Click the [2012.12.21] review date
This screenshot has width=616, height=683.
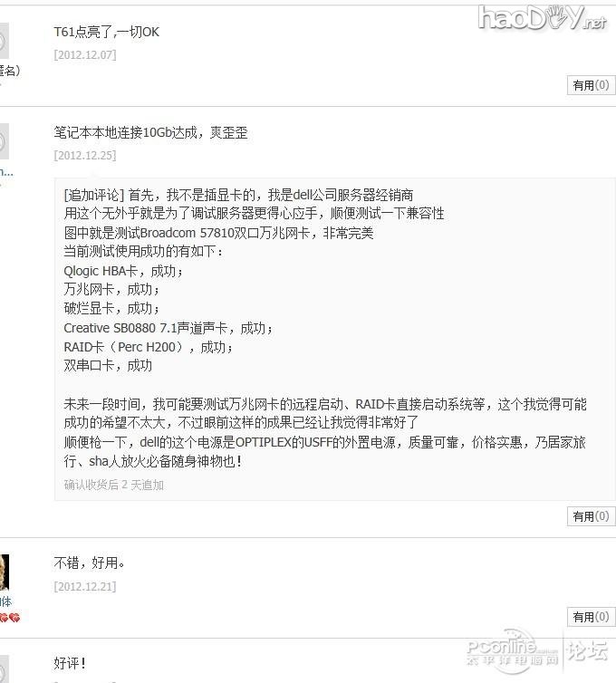pos(85,586)
